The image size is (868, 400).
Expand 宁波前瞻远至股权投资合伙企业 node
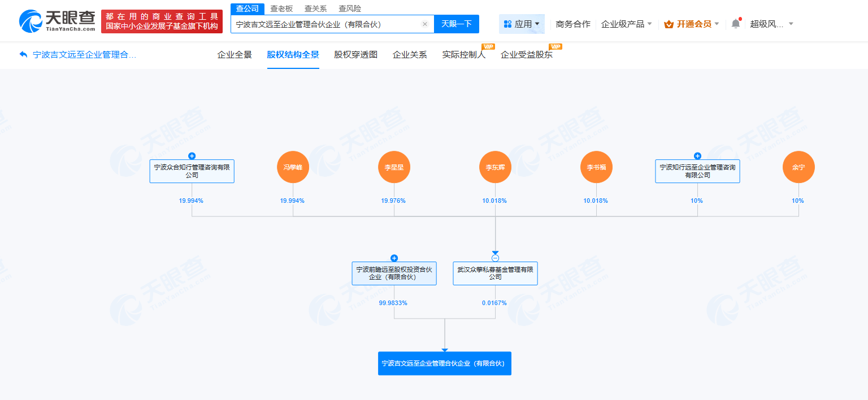point(394,257)
